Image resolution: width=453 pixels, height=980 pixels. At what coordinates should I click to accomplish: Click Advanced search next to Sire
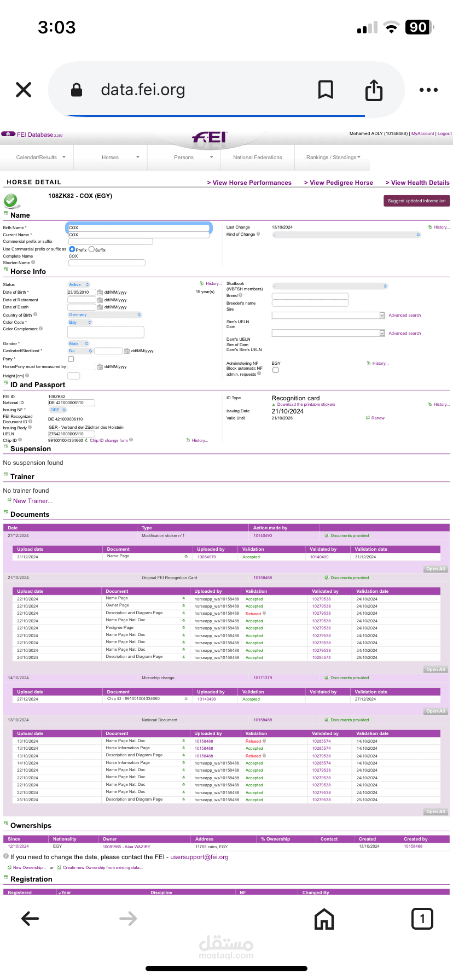tap(405, 315)
